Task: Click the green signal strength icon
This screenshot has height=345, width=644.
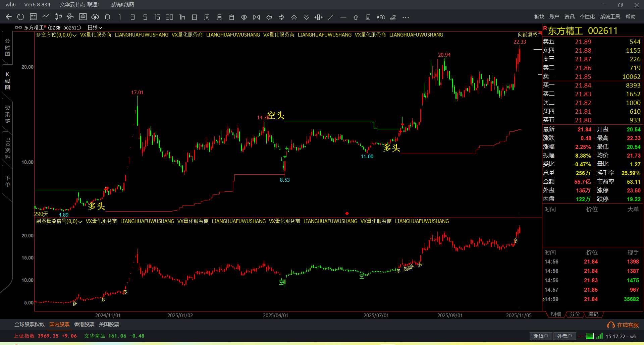Action: pos(600,336)
